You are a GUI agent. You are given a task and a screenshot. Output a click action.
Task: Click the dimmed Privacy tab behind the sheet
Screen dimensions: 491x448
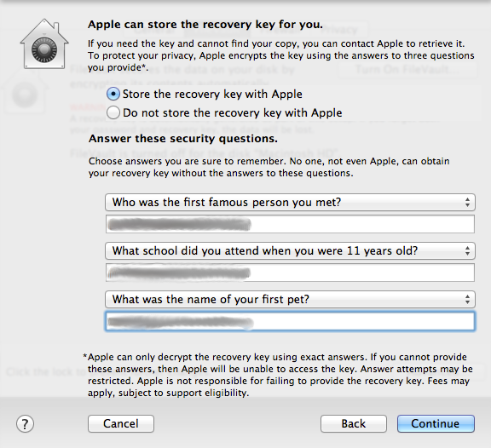338,30
